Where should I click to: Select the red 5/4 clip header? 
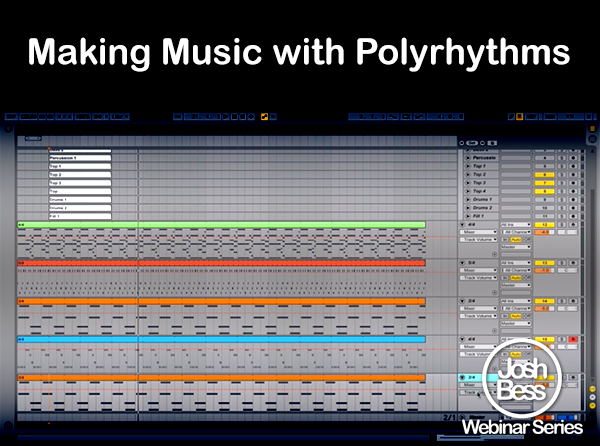pos(221,263)
